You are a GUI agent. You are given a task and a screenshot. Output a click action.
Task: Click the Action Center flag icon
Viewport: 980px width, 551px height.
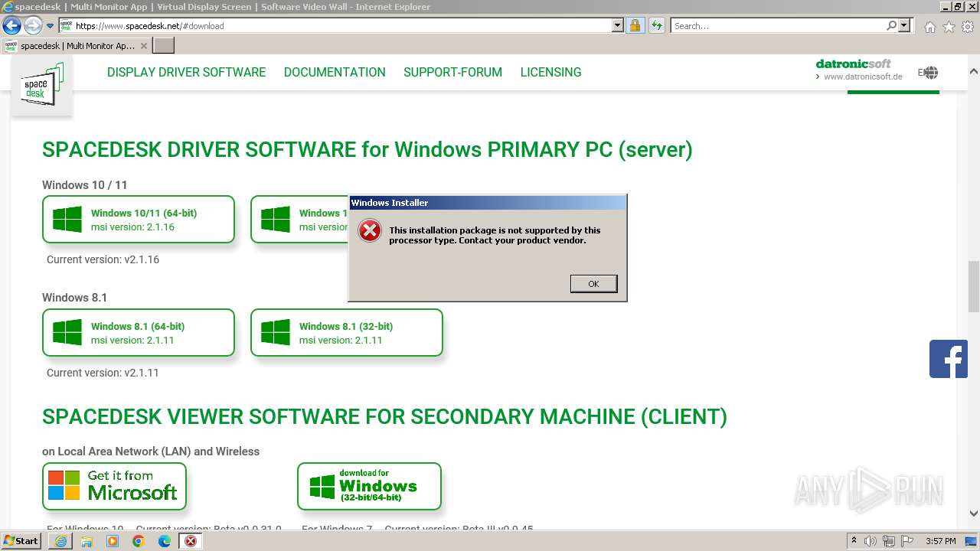(x=906, y=541)
